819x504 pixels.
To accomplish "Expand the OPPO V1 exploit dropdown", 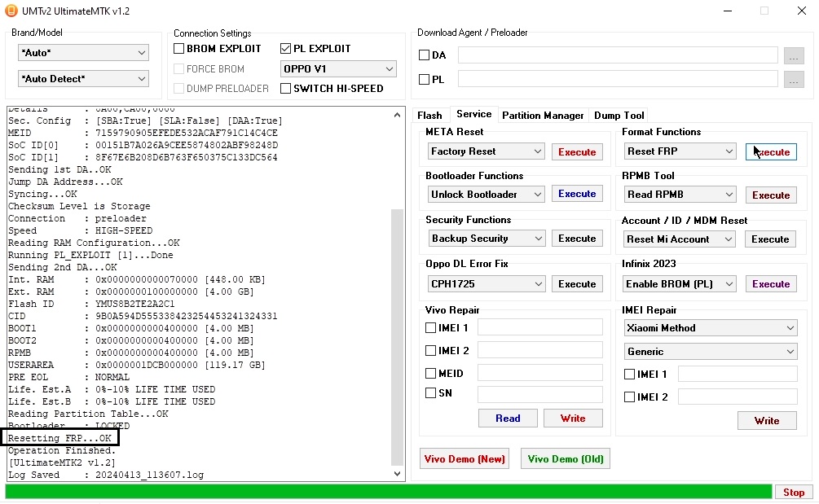I will pyautogui.click(x=338, y=69).
